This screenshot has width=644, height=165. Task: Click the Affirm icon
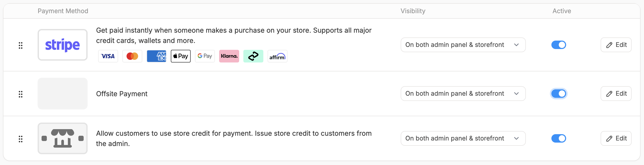278,56
